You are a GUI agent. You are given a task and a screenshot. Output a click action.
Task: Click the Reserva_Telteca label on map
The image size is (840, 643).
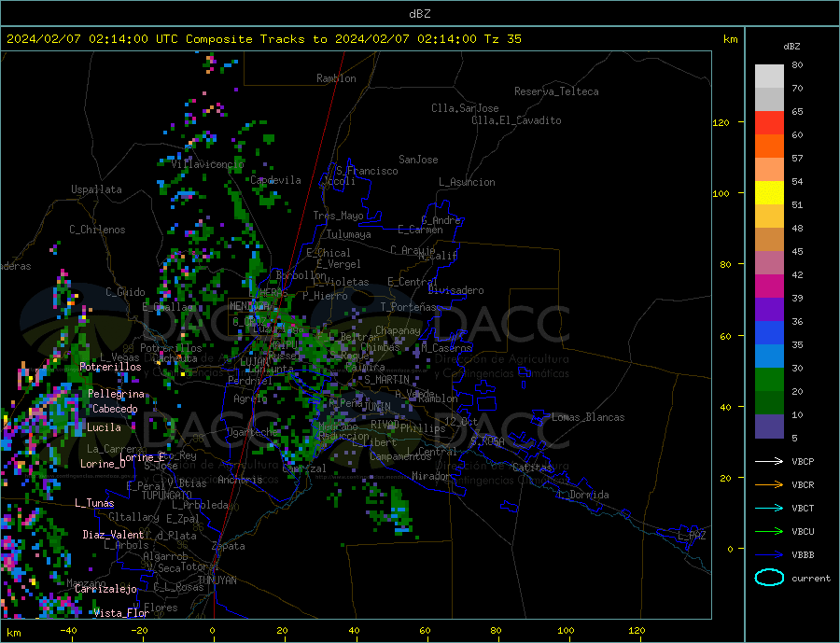(x=556, y=91)
